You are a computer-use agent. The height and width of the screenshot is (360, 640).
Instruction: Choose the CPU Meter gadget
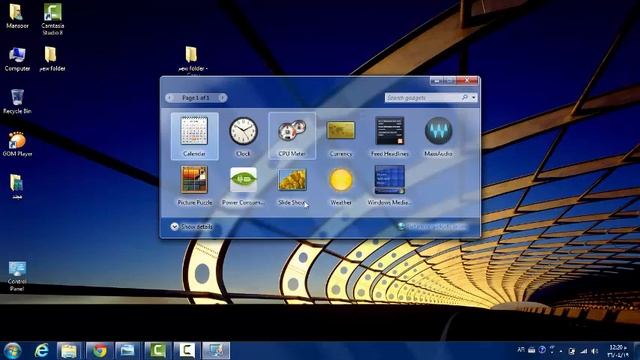pyautogui.click(x=292, y=136)
